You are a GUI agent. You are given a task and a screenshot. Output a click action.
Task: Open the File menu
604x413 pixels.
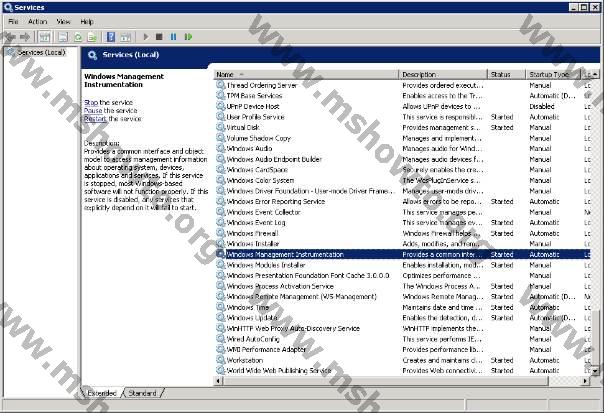point(13,22)
